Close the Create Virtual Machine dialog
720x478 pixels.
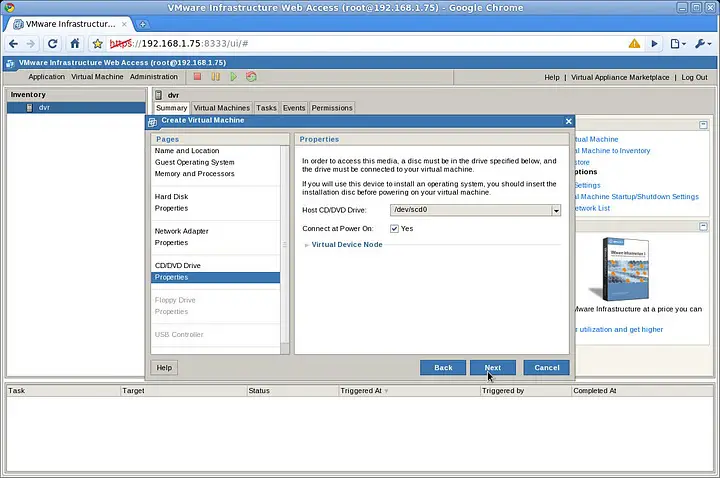point(568,121)
